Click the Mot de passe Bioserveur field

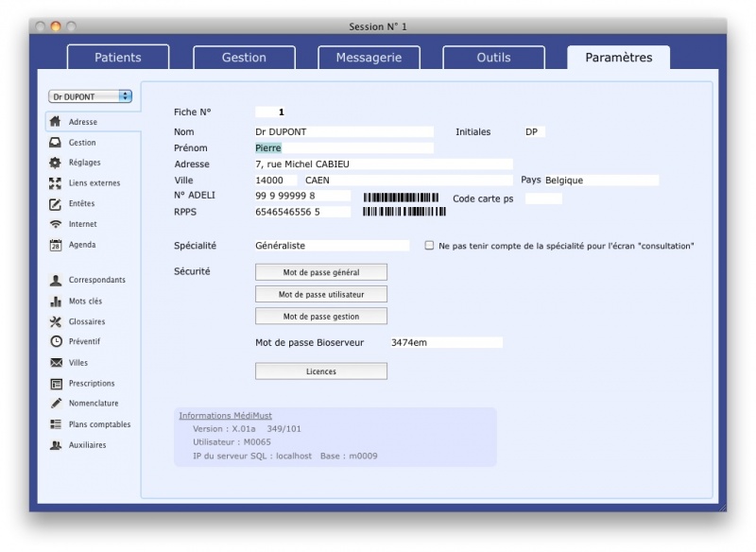pos(446,342)
